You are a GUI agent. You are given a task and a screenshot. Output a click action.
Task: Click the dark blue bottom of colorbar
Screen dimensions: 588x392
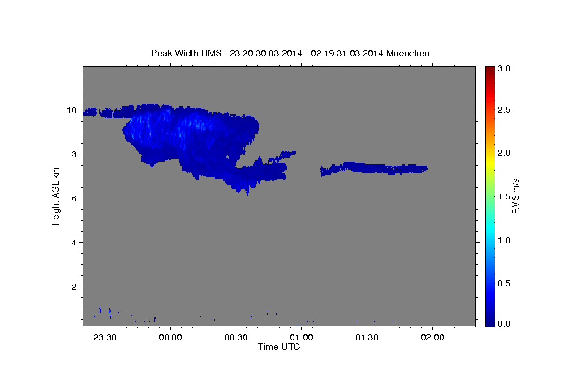pos(490,322)
